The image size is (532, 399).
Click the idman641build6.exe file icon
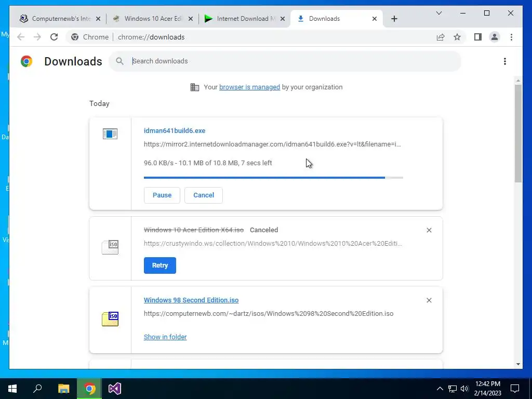(x=110, y=134)
